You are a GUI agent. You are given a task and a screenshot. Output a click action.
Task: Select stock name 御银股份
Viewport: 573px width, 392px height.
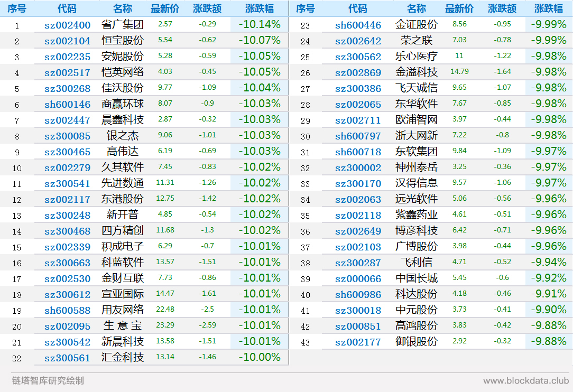pyautogui.click(x=416, y=342)
